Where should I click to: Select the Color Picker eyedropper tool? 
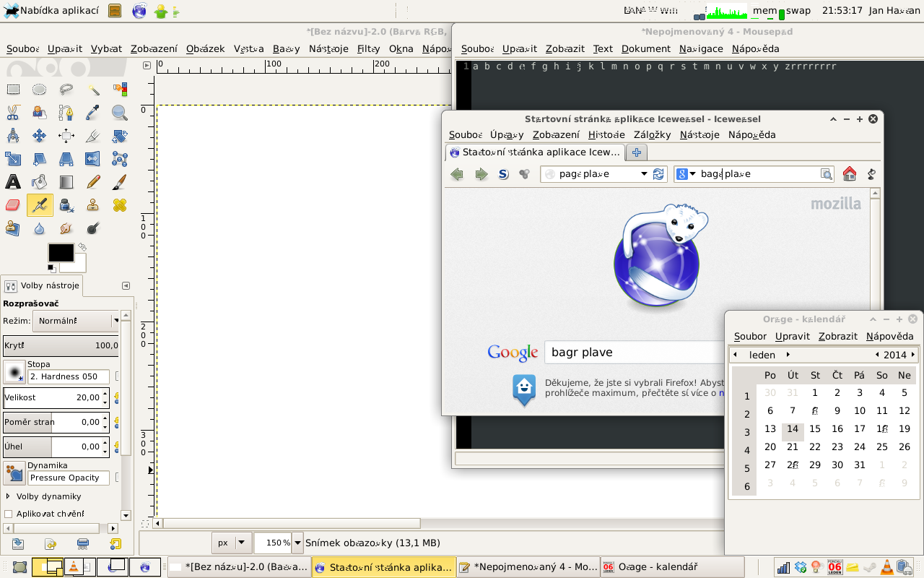(93, 112)
